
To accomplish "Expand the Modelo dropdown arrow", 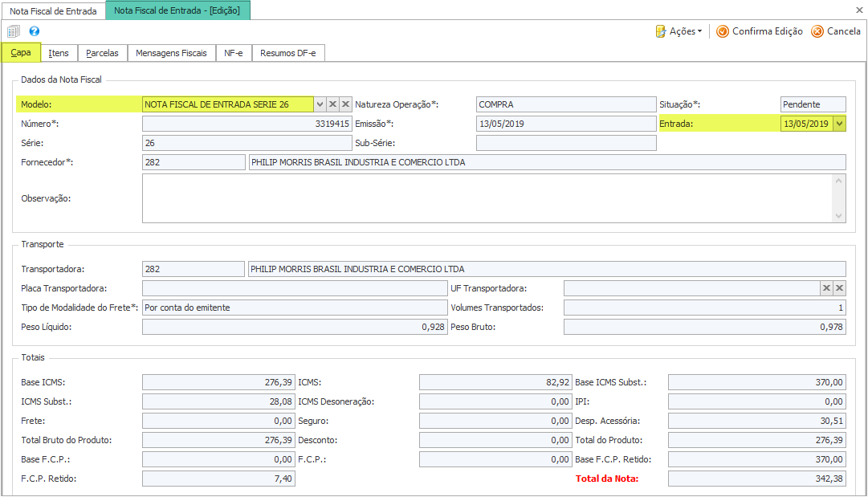I will tap(320, 104).
